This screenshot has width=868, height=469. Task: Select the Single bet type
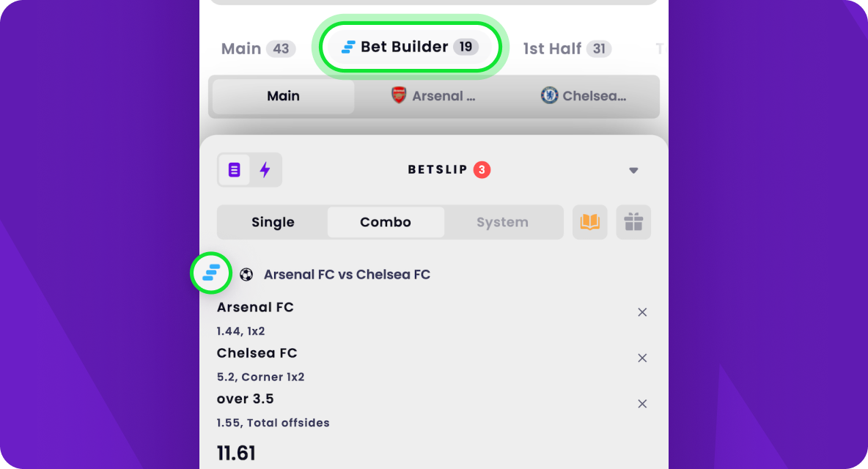point(273,222)
